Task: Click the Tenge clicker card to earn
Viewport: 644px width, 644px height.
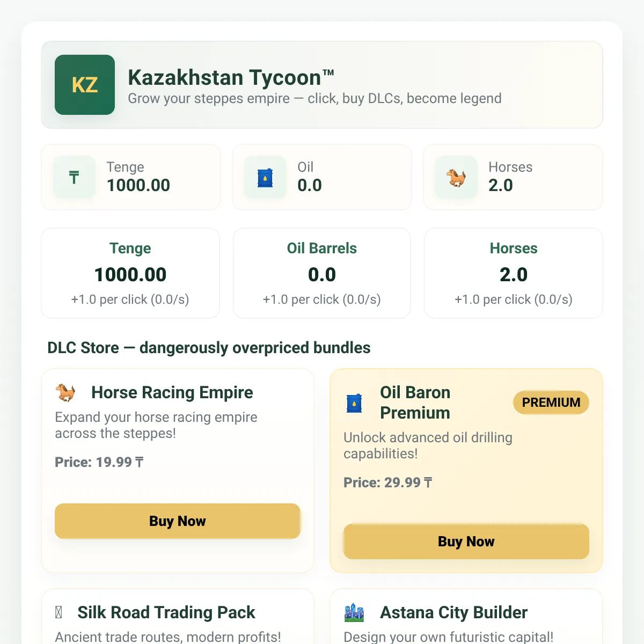Action: [130, 273]
